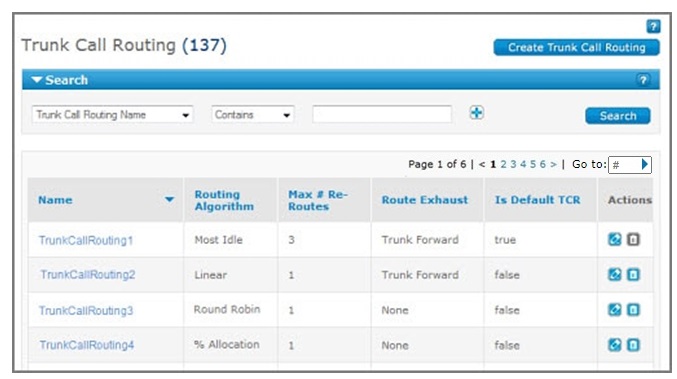Edit TrunkCallRouting3 entry
The width and height of the screenshot is (677, 379).
614,310
